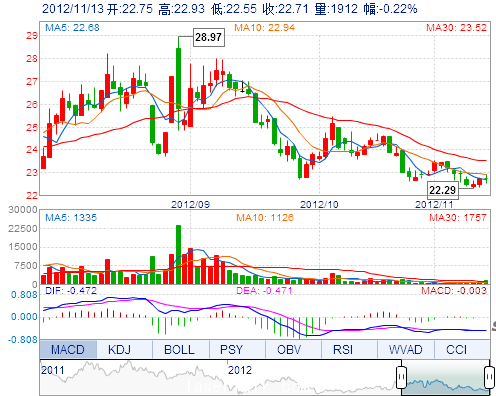
Task: Switch to the KDJ indicator tab
Action: [119, 349]
